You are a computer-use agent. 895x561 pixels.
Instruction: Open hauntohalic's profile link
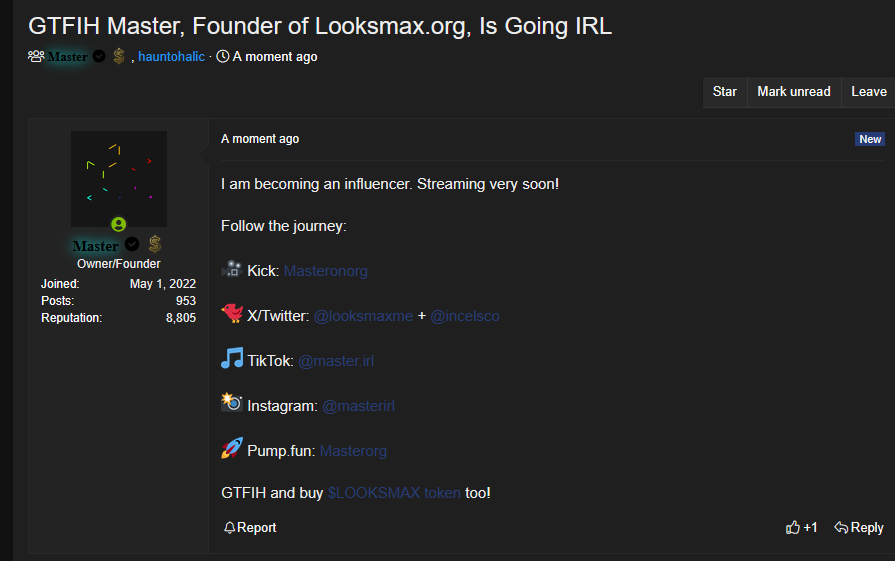pyautogui.click(x=171, y=56)
